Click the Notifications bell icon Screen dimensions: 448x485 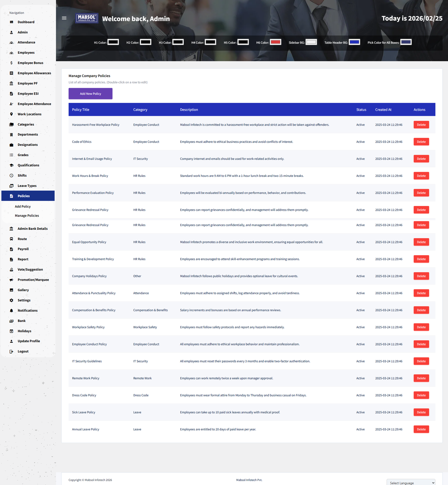(x=11, y=311)
